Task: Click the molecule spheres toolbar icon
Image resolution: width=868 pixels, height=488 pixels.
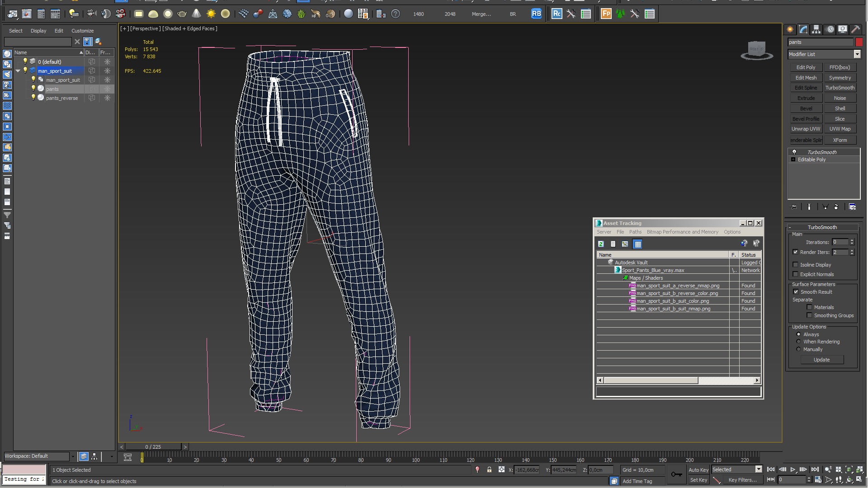Action: click(258, 14)
